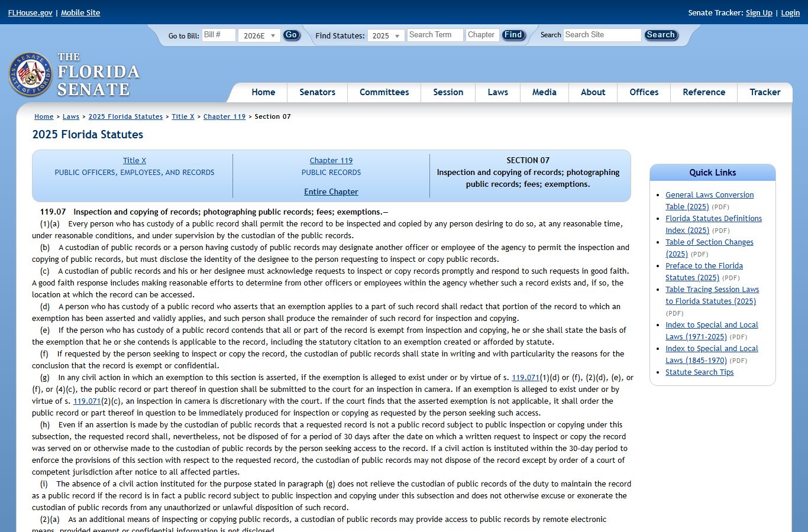Image resolution: width=808 pixels, height=532 pixels.
Task: Open the Reference nav tab
Action: (x=704, y=92)
